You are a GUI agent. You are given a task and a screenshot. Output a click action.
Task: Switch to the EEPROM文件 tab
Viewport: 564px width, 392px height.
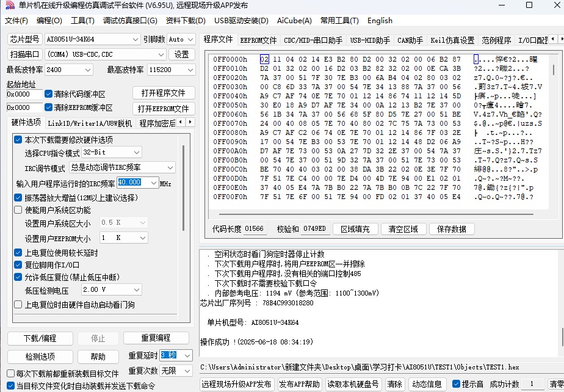click(258, 40)
